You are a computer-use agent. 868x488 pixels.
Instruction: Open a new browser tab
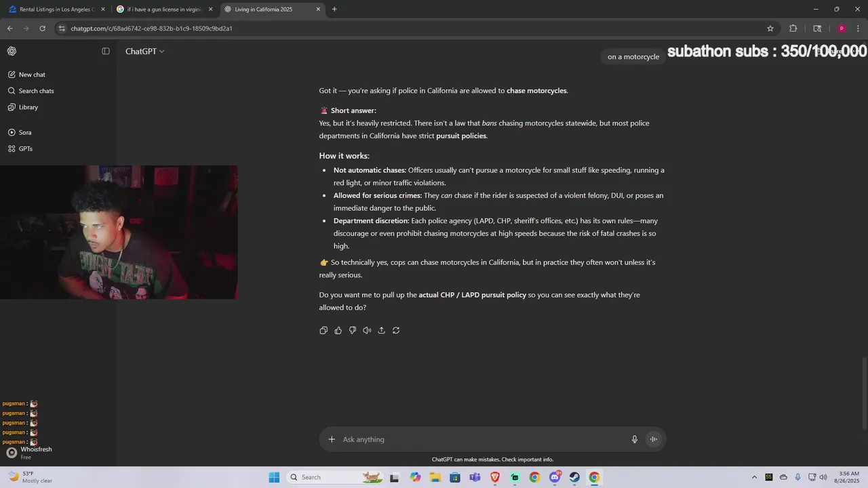(334, 9)
